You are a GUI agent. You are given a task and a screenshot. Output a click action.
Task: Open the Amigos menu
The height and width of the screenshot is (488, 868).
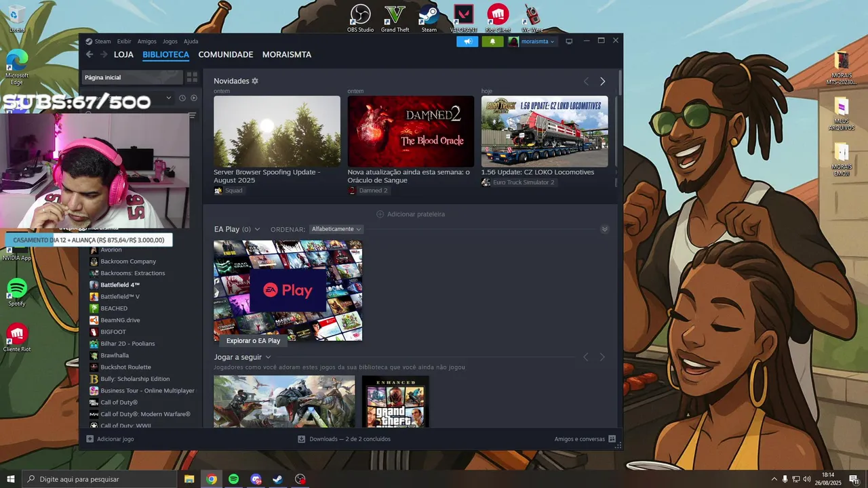[147, 41]
